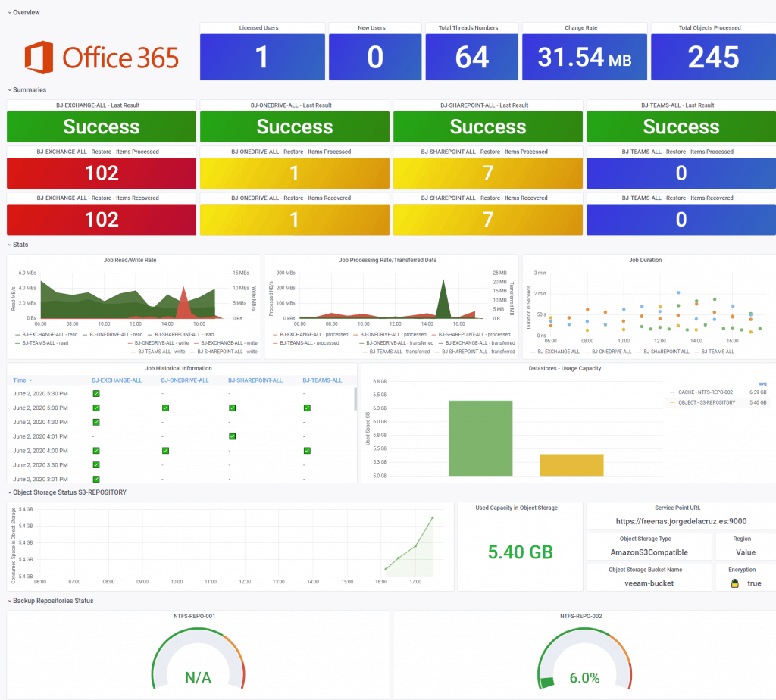Click the avg legend header in Datastores panel
This screenshot has width=776, height=700.
(x=762, y=383)
